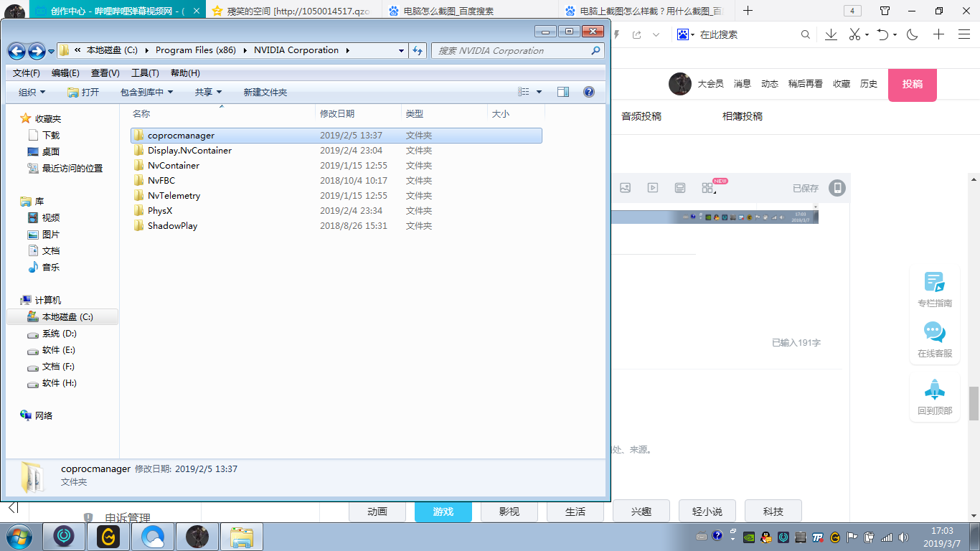Open the 工具(T) menu
Viewport: 980px width, 551px height.
click(x=145, y=73)
